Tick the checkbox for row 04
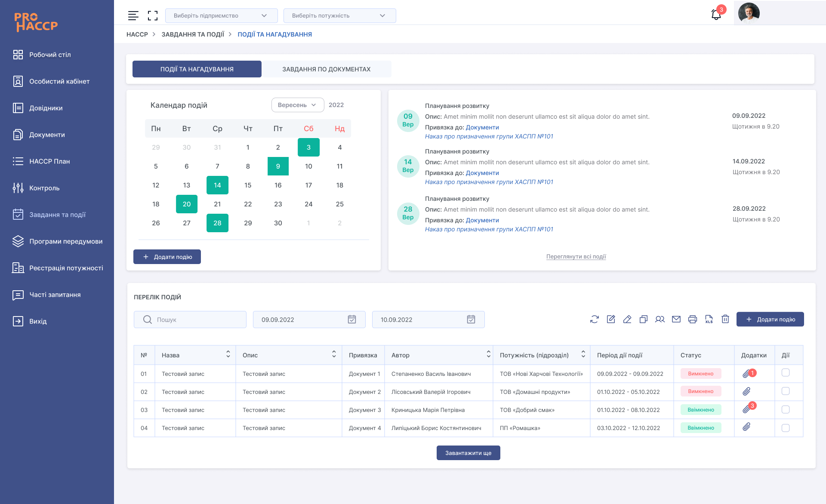 point(786,428)
